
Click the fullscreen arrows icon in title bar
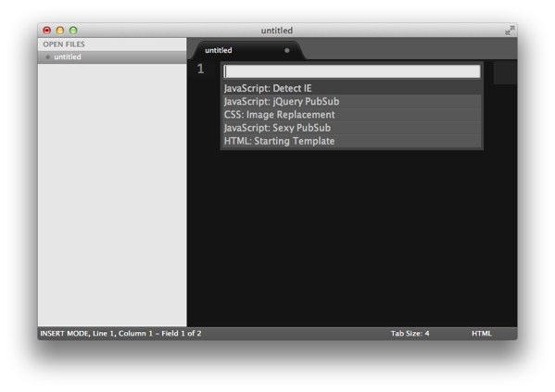(510, 31)
